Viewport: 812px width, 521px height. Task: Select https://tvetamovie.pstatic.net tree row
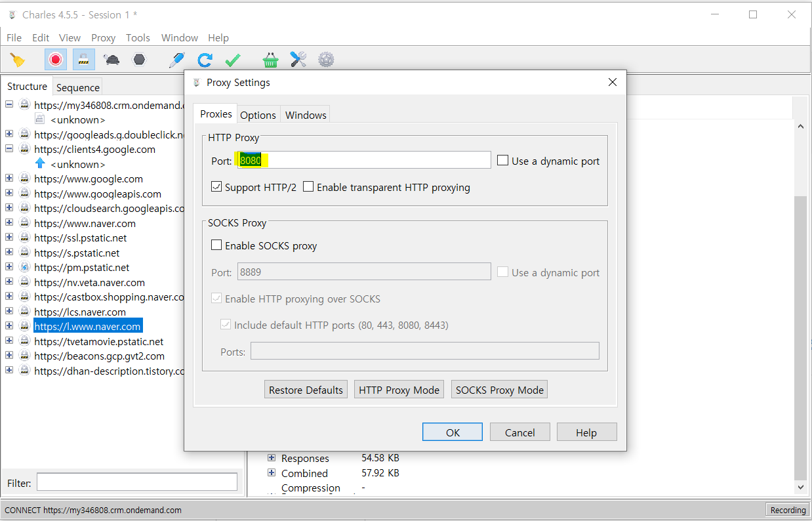99,341
